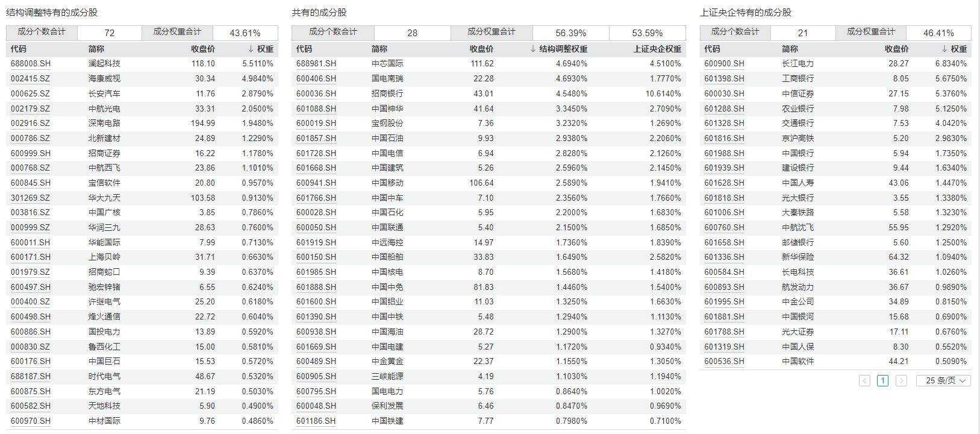Select page number 1 in pagination

coord(882,380)
